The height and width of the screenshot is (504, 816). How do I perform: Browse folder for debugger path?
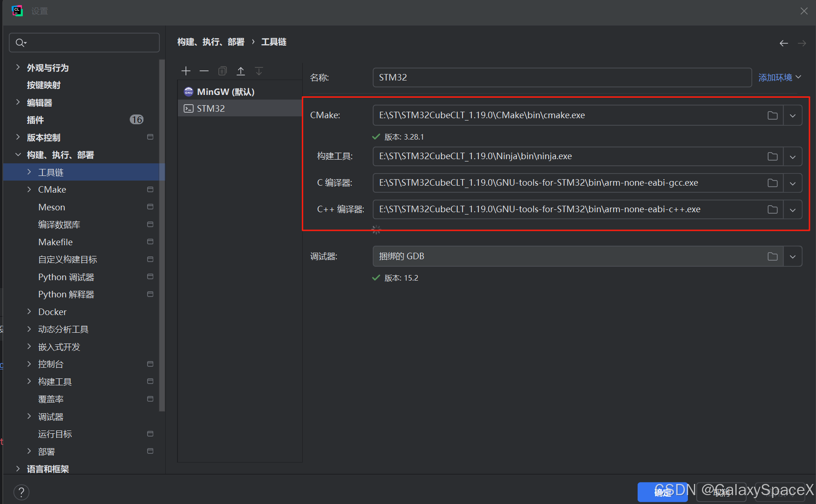pos(773,256)
